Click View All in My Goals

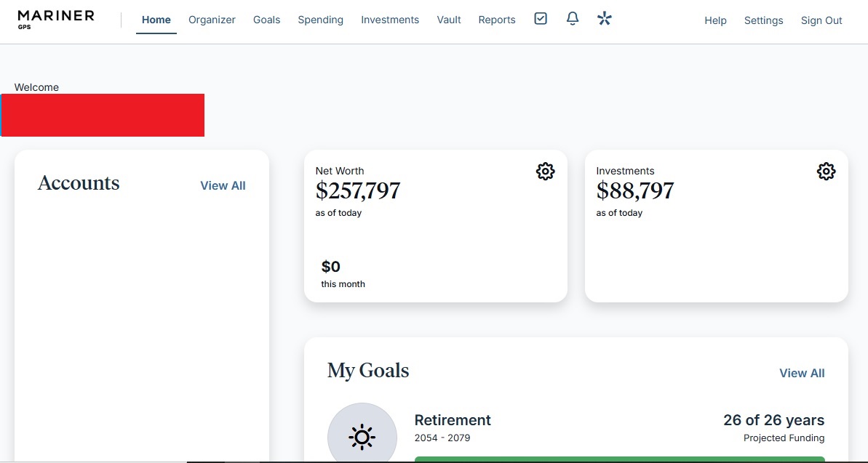click(x=802, y=374)
